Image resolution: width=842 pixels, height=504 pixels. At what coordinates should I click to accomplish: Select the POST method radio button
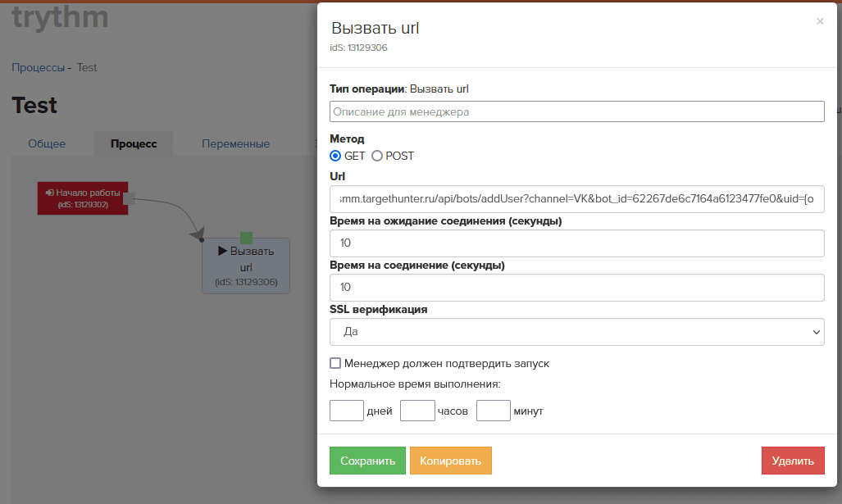(377, 156)
